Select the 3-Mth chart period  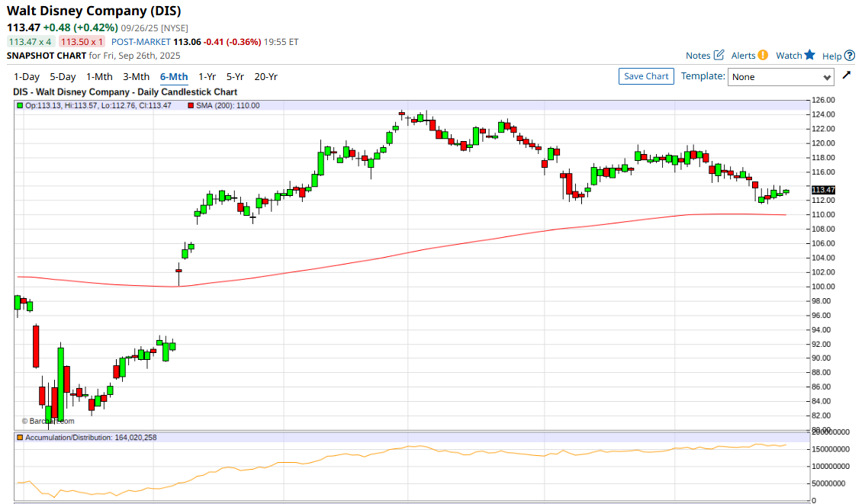click(137, 77)
